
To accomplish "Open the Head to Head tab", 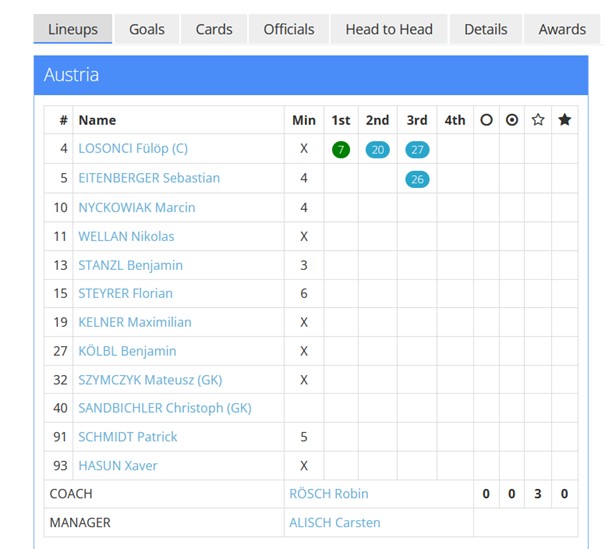I will point(389,29).
